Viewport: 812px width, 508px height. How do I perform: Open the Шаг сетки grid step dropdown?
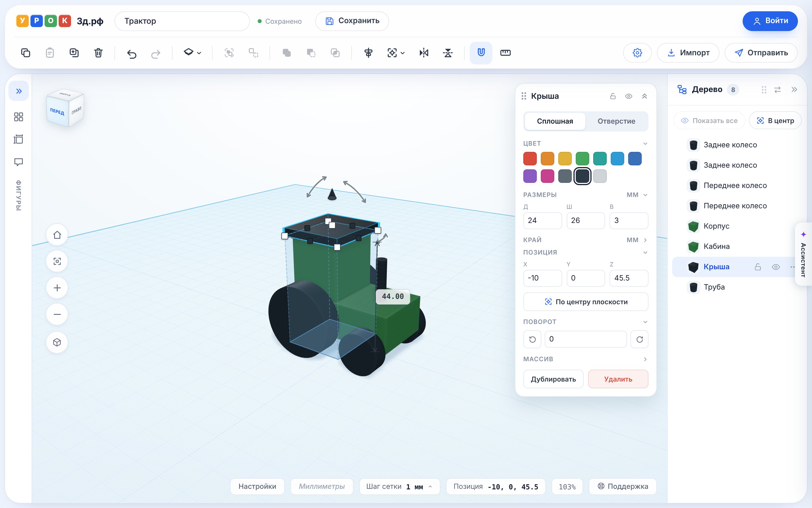point(399,487)
